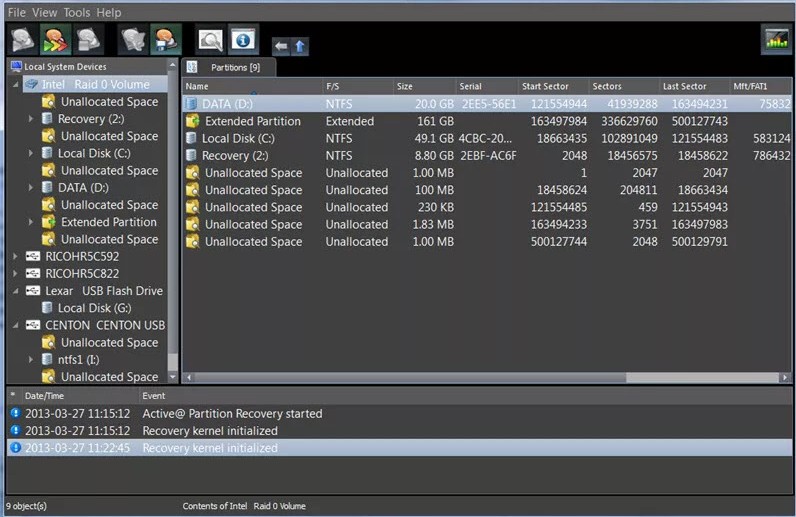Click the Extended Partition icon in partitions list
This screenshot has width=796, height=517.
193,121
